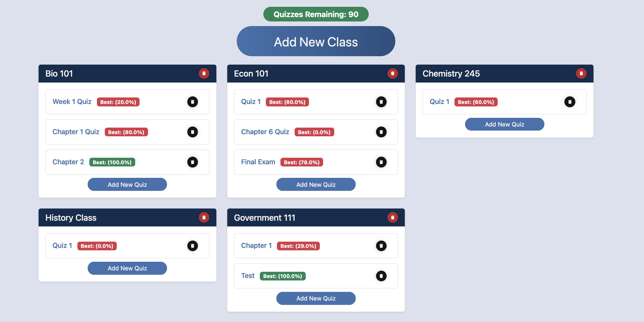Delete Week 1 Quiz from Bio 101
This screenshot has width=644, height=322.
[x=192, y=102]
